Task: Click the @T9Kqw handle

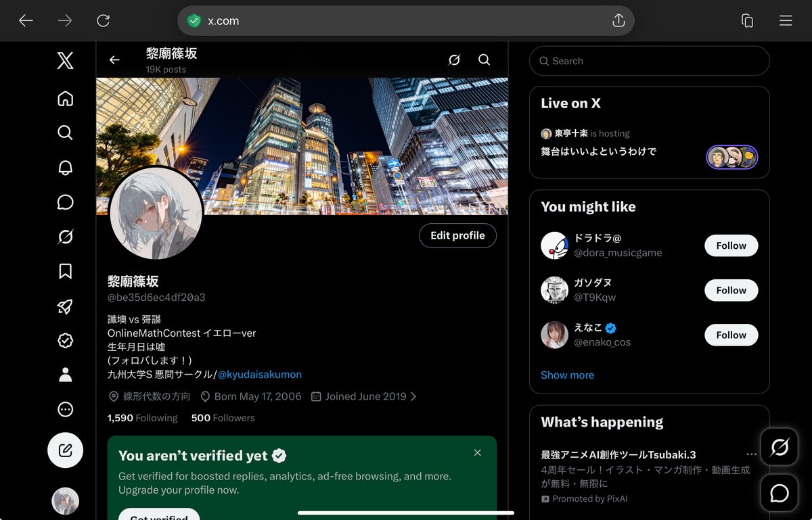Action: point(595,297)
